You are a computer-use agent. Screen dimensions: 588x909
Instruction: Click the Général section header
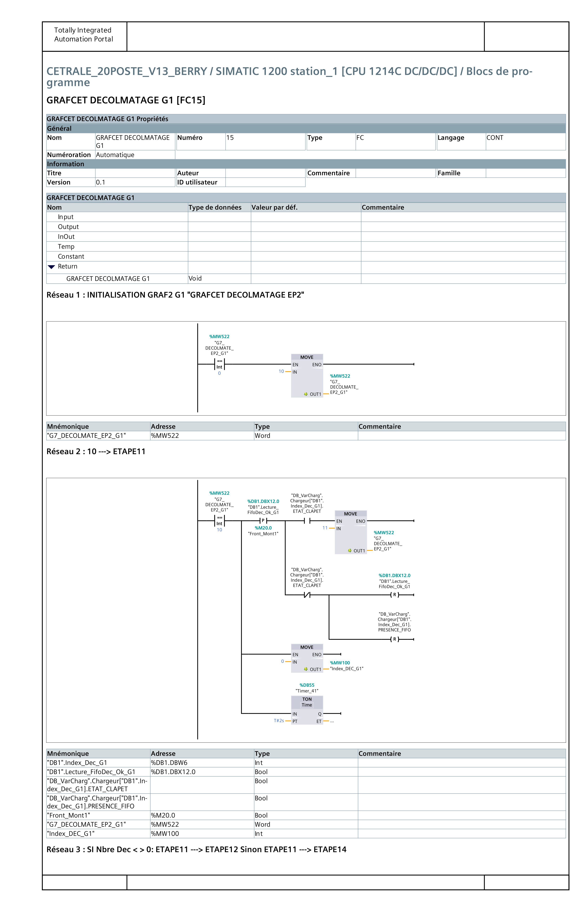(x=60, y=128)
